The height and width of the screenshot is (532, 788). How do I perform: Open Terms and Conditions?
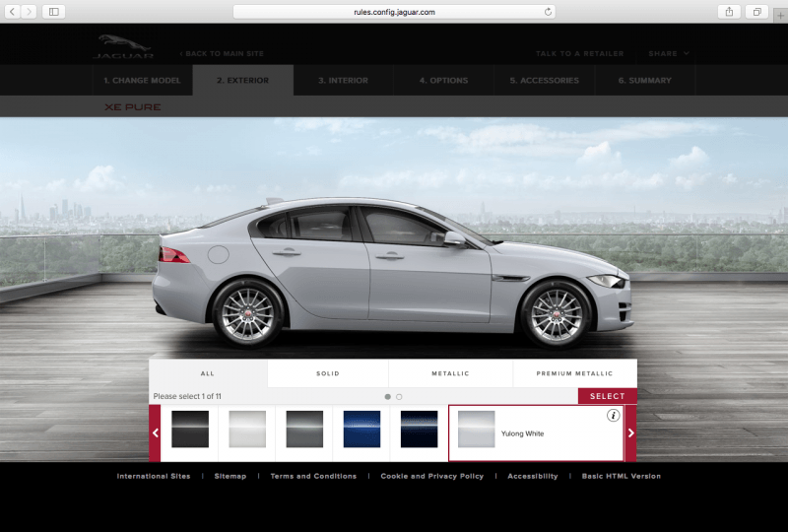point(313,476)
